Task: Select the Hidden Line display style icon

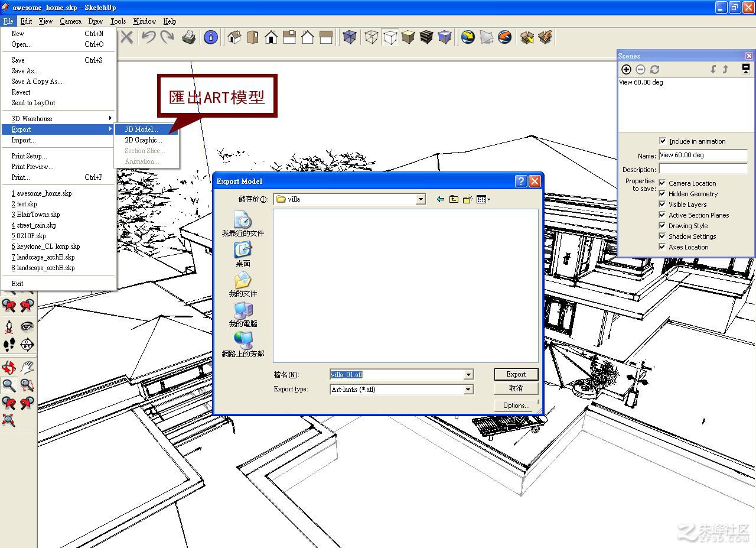Action: point(389,37)
